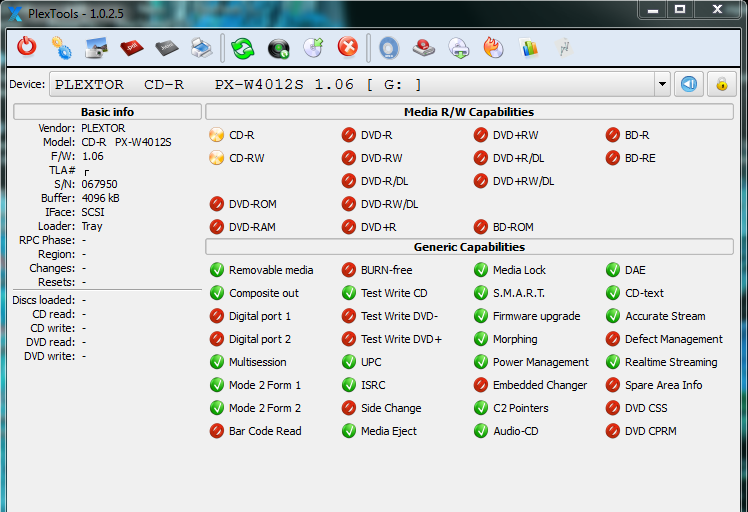Click the Firmware upgrade label
Screen dimensions: 748x512
point(536,316)
